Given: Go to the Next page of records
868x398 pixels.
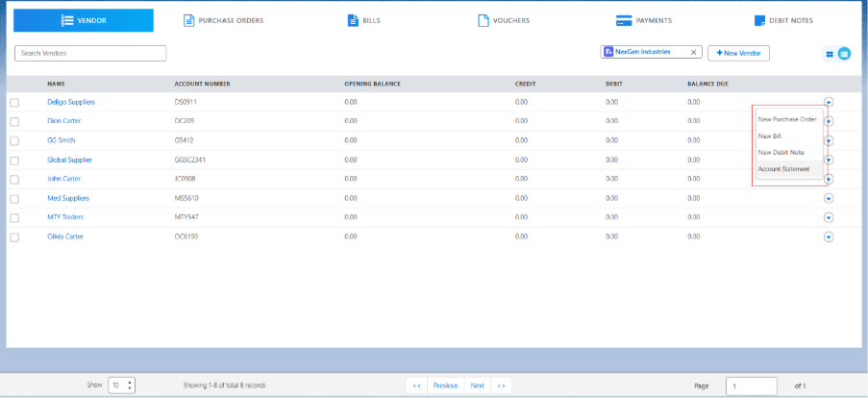Looking at the screenshot, I should pyautogui.click(x=477, y=385).
